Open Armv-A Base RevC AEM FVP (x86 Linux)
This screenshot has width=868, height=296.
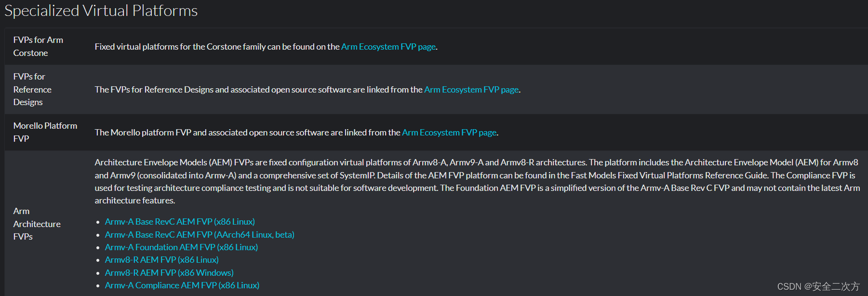tap(180, 221)
